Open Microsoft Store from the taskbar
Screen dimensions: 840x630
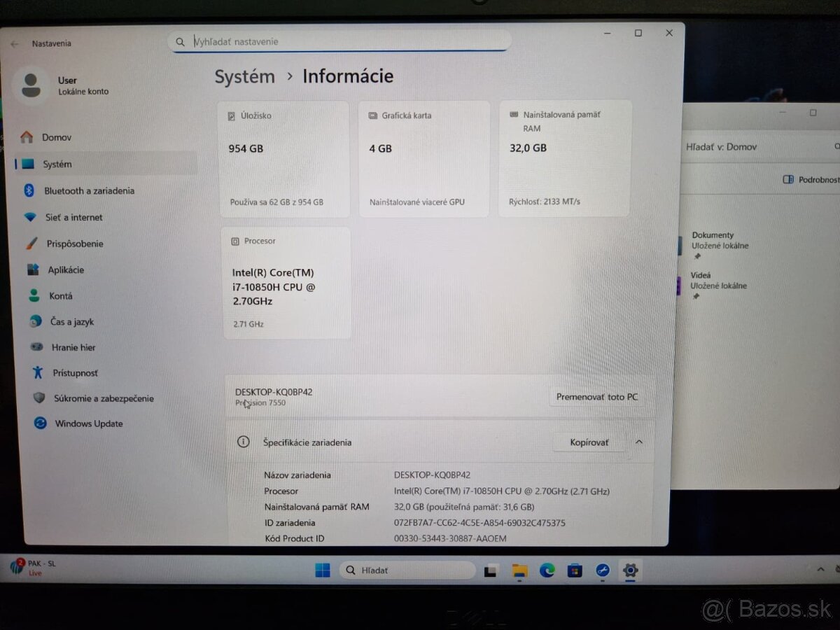(x=575, y=570)
